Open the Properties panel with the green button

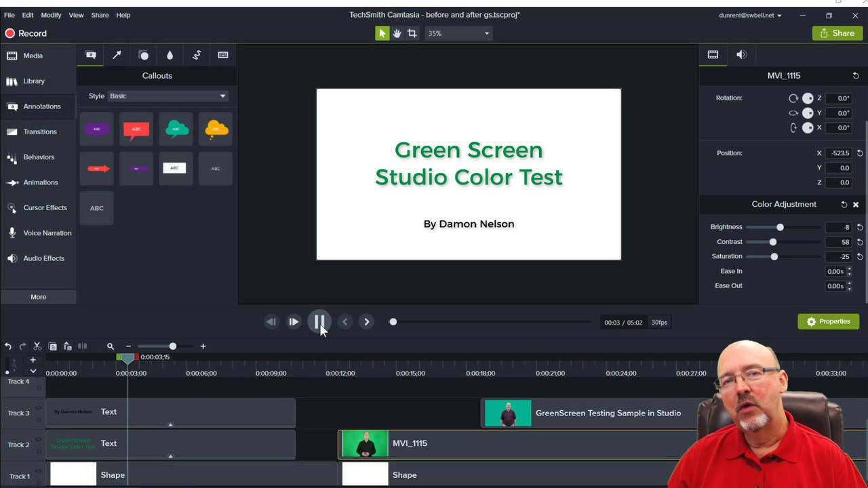click(828, 321)
